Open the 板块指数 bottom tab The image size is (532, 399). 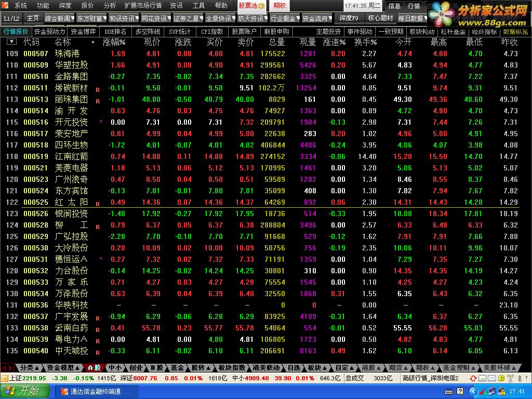click(x=232, y=367)
